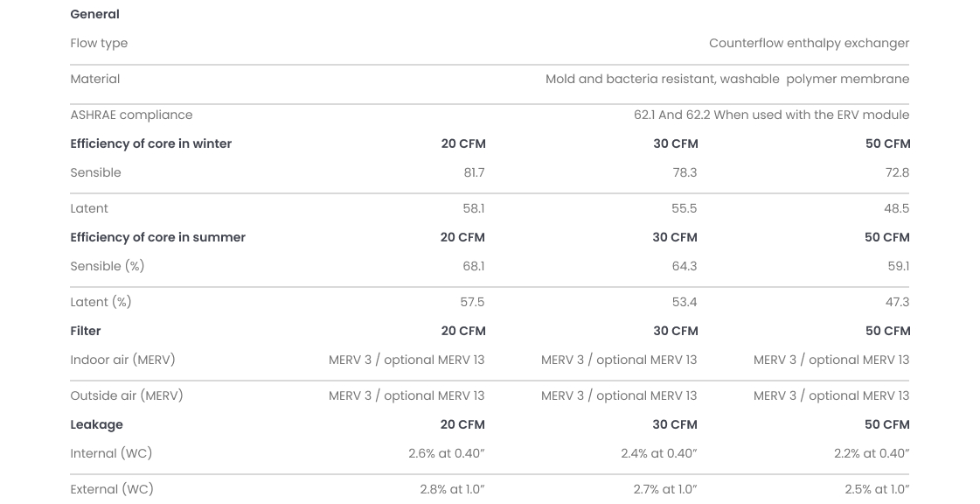Click winter latent value 48.5
Image resolution: width=980 pixels, height=504 pixels.
(896, 208)
